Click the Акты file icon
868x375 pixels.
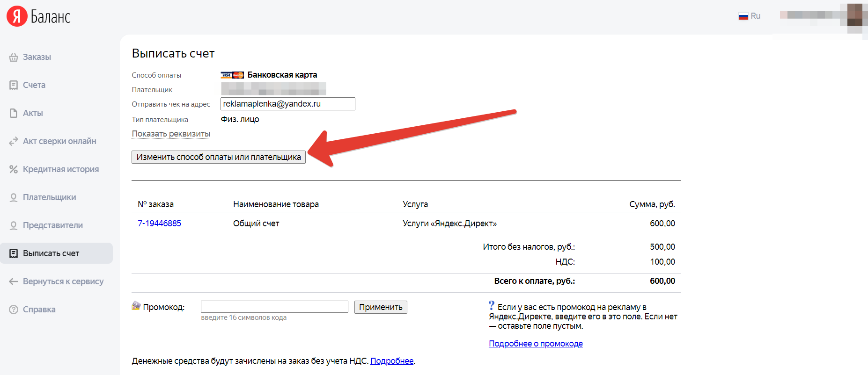click(14, 113)
